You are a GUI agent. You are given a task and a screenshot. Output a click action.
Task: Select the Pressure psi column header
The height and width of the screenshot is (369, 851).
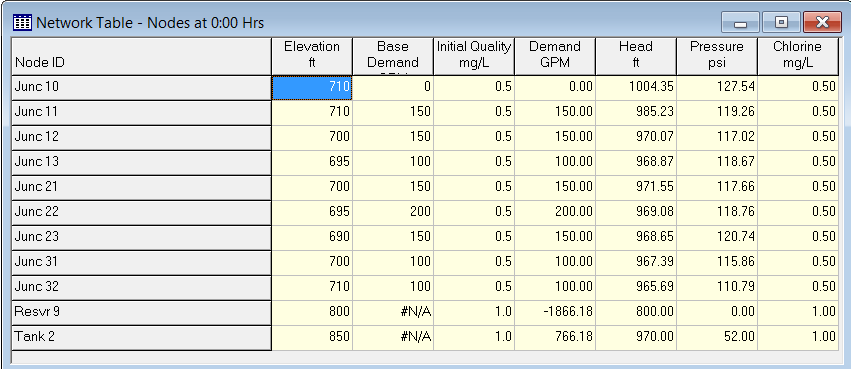(x=717, y=56)
